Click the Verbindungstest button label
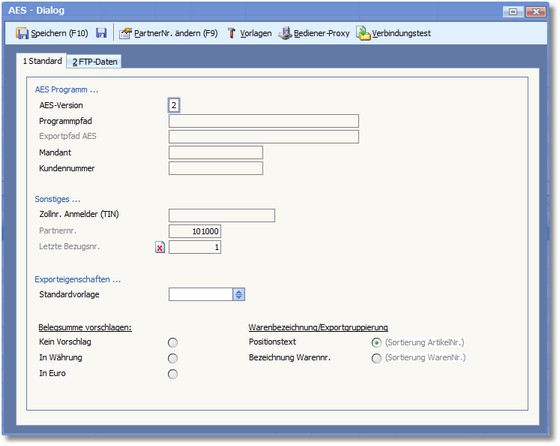This screenshot has height=446, width=560. tap(401, 33)
